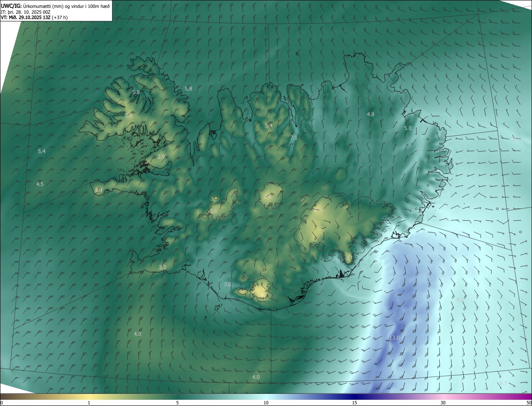This screenshot has width=532, height=406.
Task: Pick the pale yellow colour above tick 1
Action: (x=89, y=396)
